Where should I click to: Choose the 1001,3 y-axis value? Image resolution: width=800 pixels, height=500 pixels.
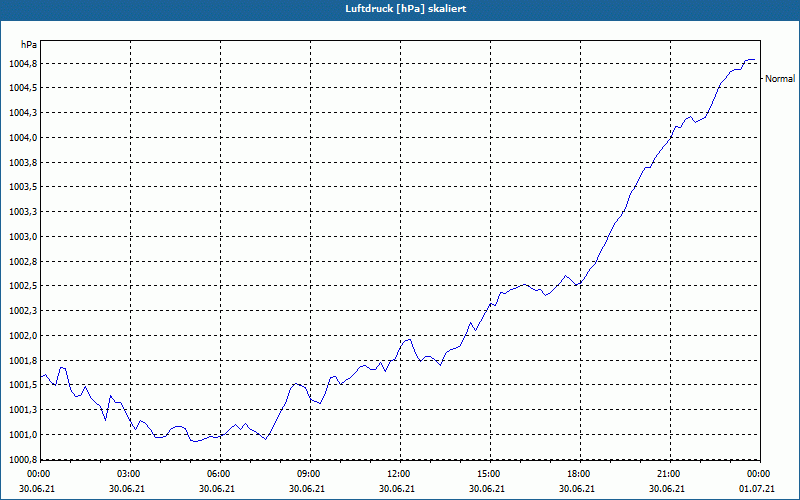[x=23, y=410]
